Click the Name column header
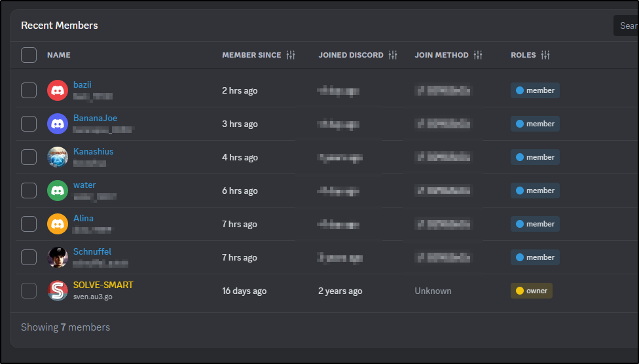Image resolution: width=639 pixels, height=364 pixels. pos(59,55)
